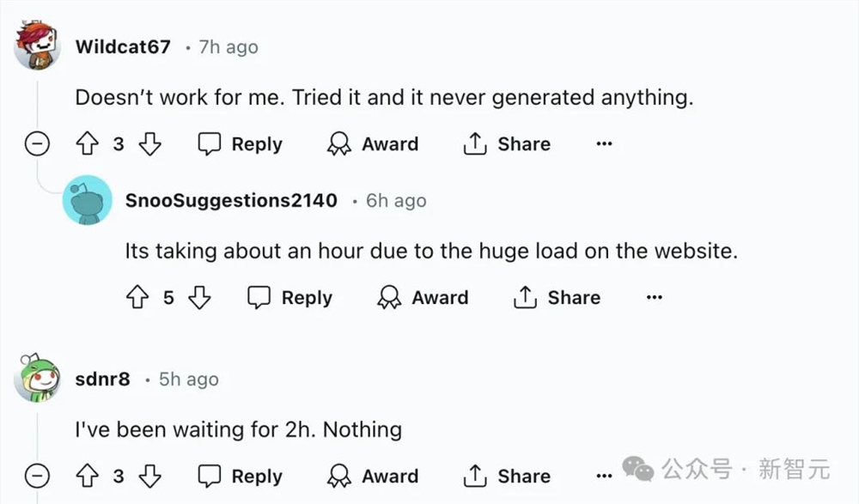Image resolution: width=859 pixels, height=504 pixels.
Task: Upvote sdnr8's comment
Action: 88,477
